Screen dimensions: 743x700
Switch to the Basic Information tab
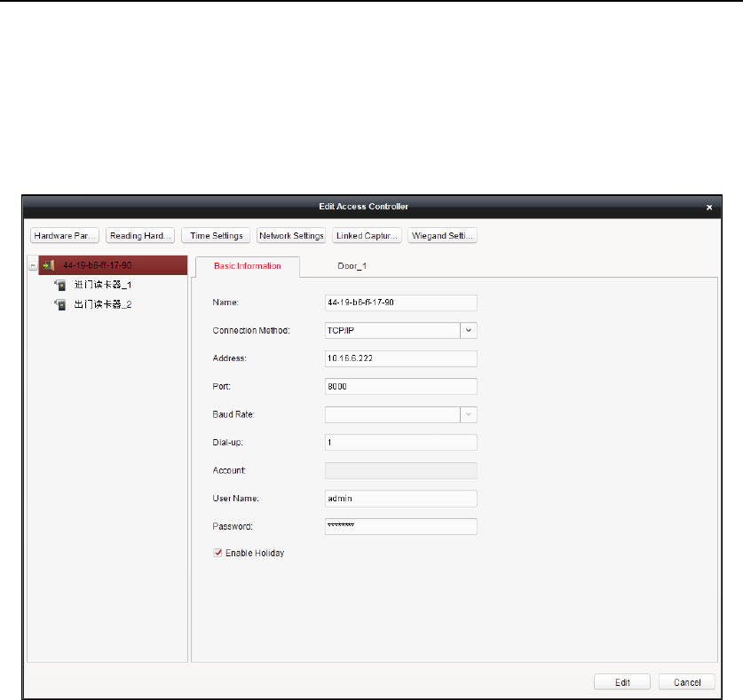coord(248,266)
